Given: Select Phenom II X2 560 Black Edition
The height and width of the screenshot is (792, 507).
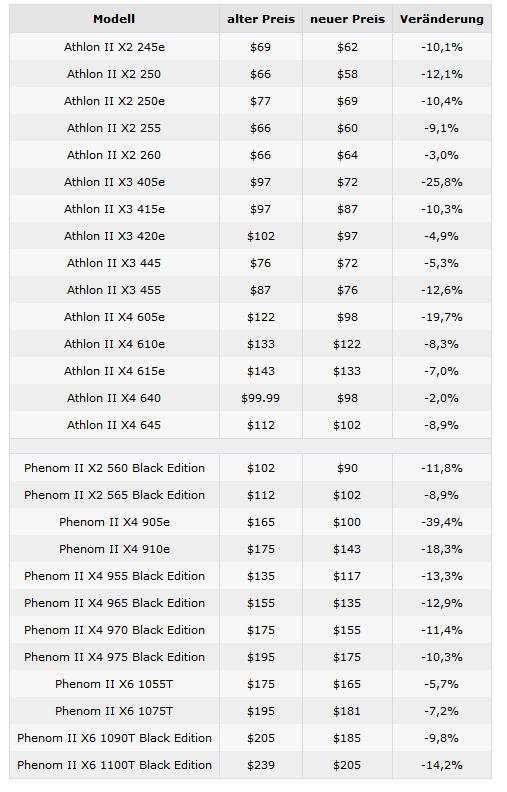Looking at the screenshot, I should (114, 468).
